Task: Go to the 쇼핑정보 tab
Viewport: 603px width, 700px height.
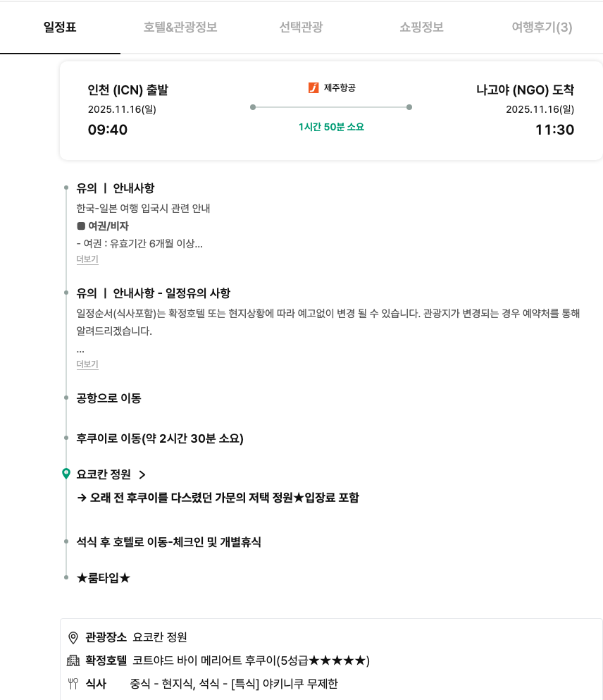Action: coord(421,27)
